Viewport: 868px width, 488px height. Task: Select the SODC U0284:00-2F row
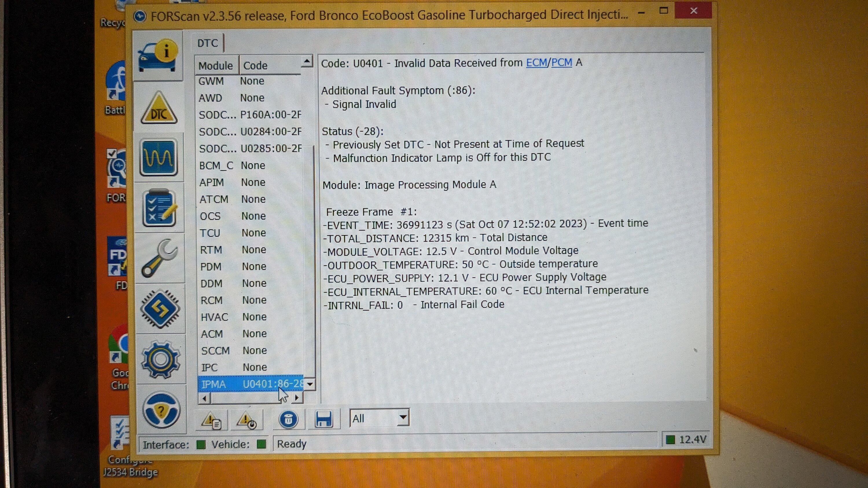250,132
